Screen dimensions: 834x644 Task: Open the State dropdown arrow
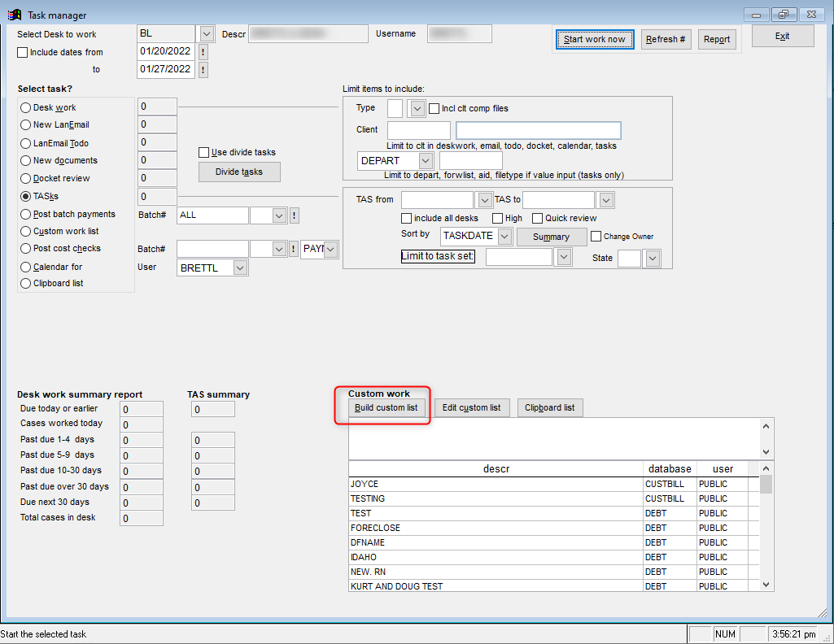pos(653,259)
